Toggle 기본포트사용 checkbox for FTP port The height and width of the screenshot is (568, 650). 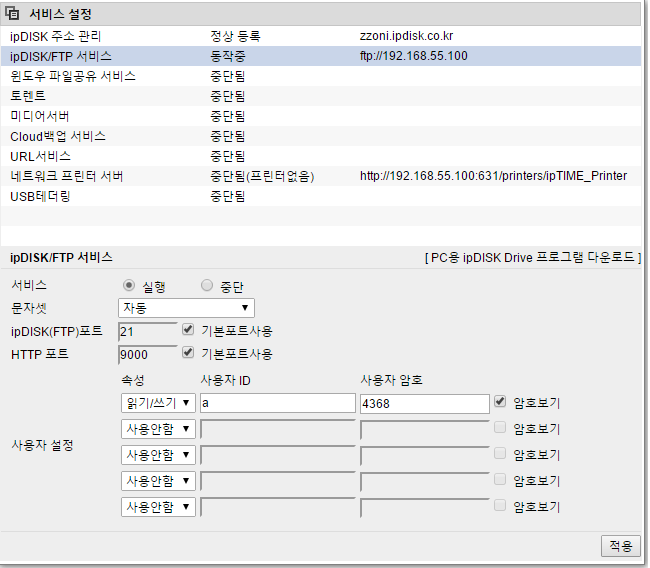(188, 330)
